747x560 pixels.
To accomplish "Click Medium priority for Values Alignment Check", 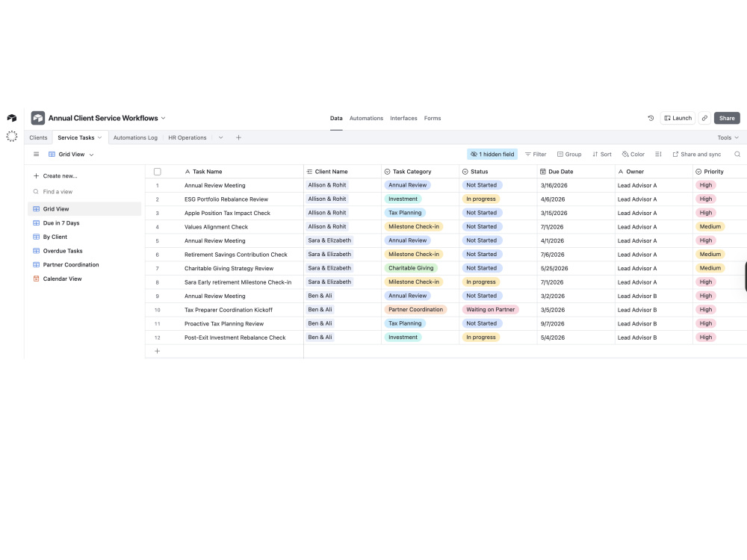I will coord(710,227).
